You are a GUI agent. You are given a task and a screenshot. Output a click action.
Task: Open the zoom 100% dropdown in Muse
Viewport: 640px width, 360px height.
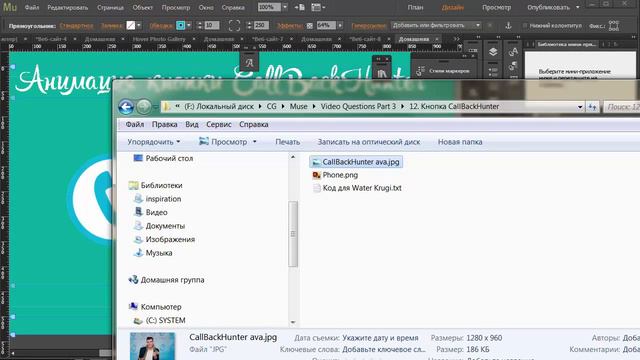[x=285, y=7]
